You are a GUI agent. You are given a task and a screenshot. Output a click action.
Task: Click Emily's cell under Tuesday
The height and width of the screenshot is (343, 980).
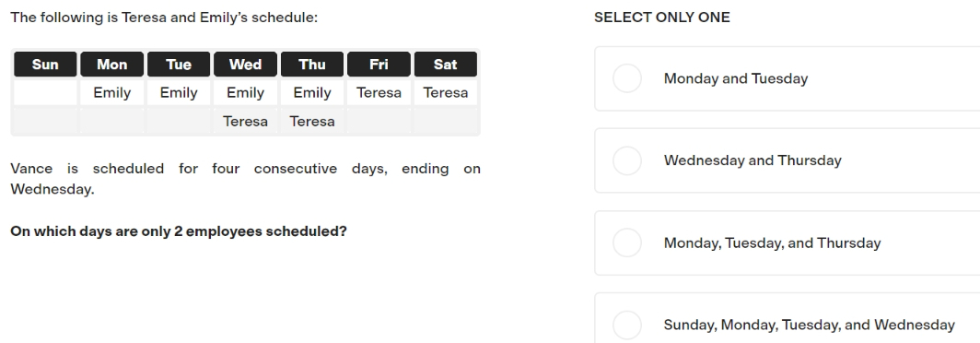coord(179,92)
